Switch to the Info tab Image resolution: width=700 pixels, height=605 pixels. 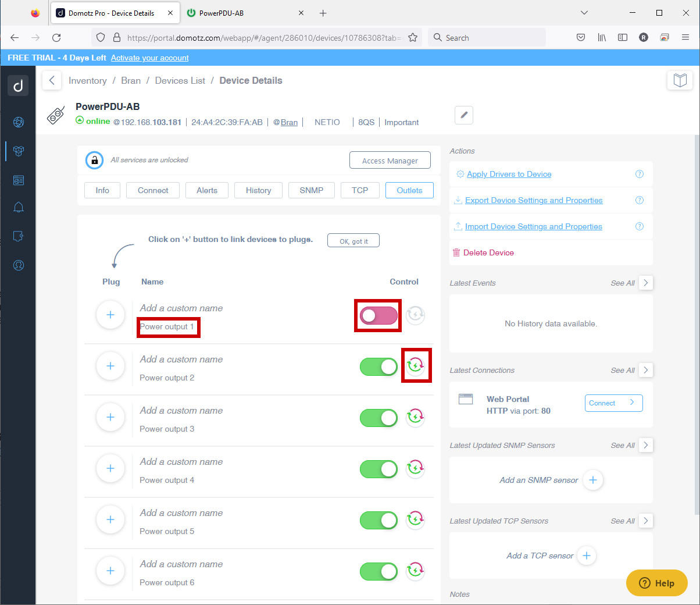pyautogui.click(x=102, y=190)
